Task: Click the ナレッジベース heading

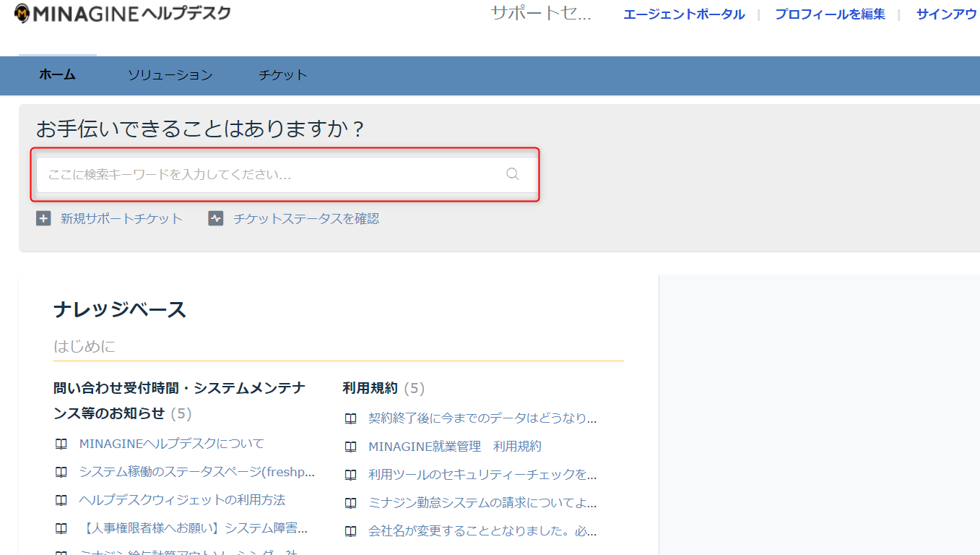Action: [x=120, y=310]
